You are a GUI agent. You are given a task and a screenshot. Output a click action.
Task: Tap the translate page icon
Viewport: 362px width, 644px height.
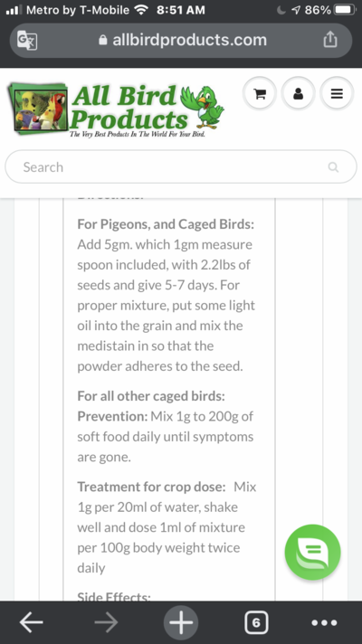point(27,40)
